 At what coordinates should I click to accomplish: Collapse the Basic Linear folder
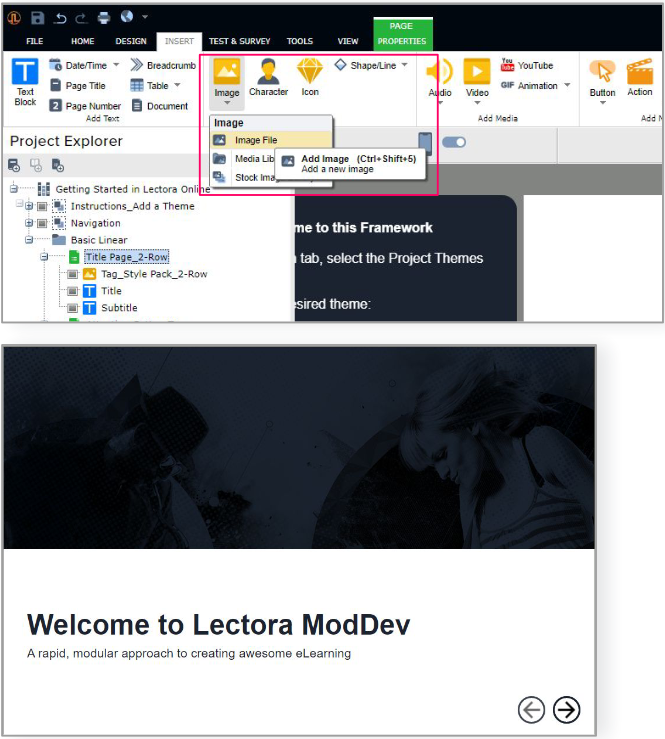tap(30, 240)
